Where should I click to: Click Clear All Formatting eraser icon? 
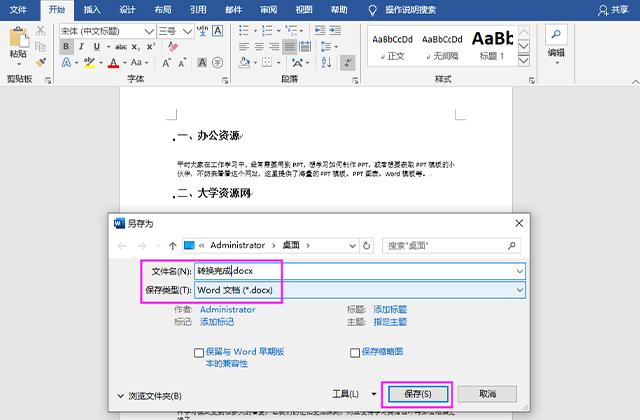coord(173,47)
